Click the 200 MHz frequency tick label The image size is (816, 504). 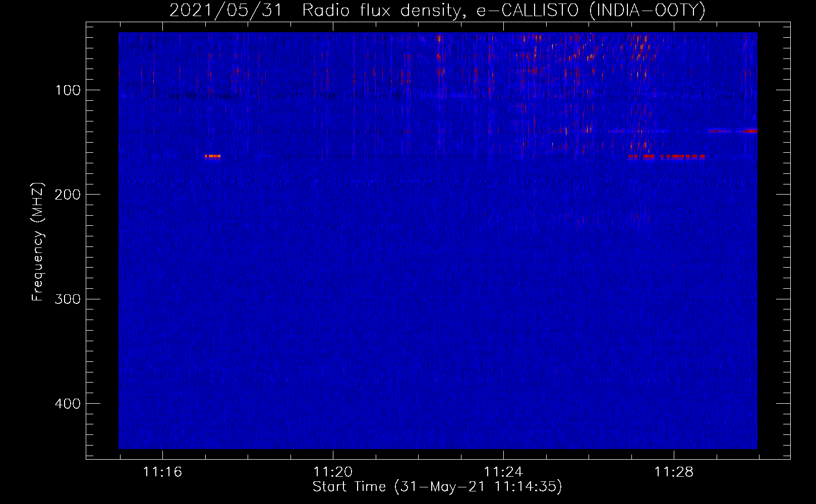click(x=68, y=195)
